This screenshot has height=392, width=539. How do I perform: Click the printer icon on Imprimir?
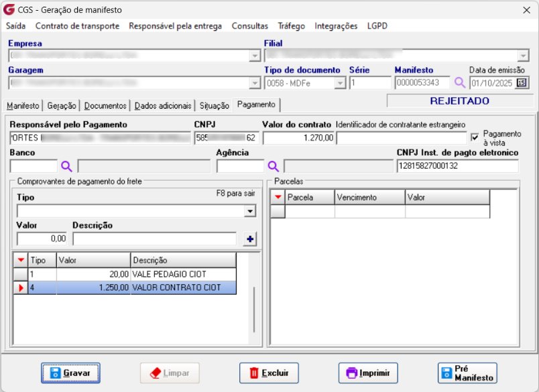351,373
